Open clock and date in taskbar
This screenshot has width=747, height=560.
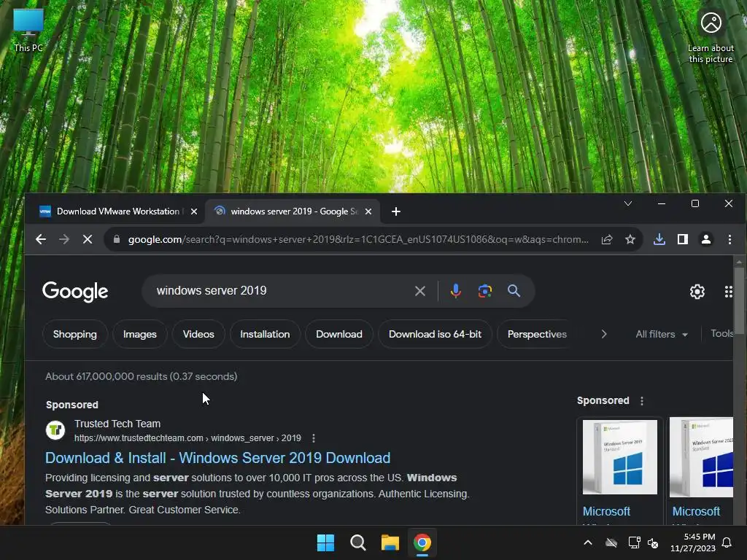pyautogui.click(x=692, y=542)
